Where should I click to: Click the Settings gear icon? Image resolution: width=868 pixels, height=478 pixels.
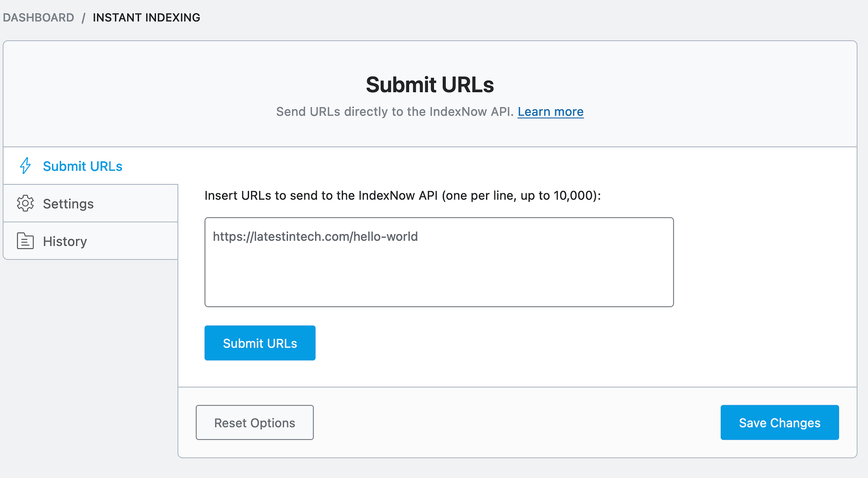tap(25, 203)
